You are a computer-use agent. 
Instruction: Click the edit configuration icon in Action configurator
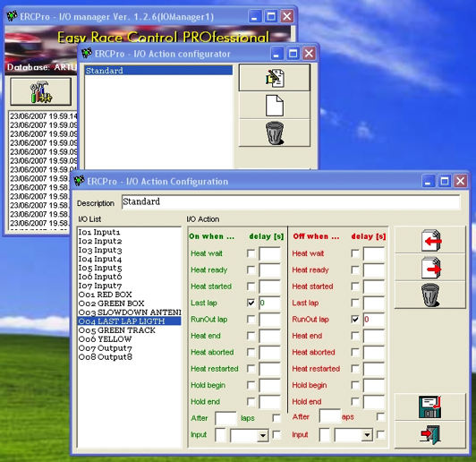(x=275, y=78)
